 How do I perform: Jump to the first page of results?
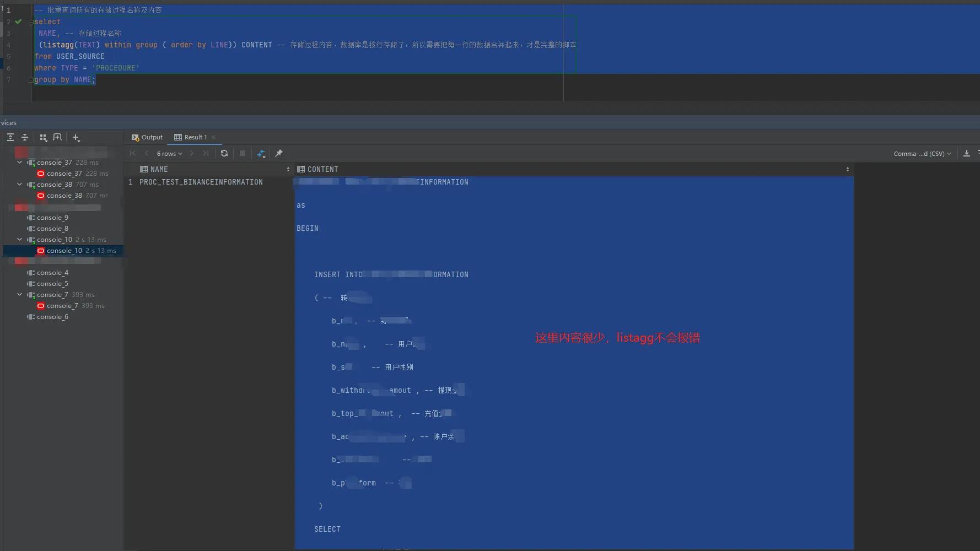pyautogui.click(x=132, y=154)
